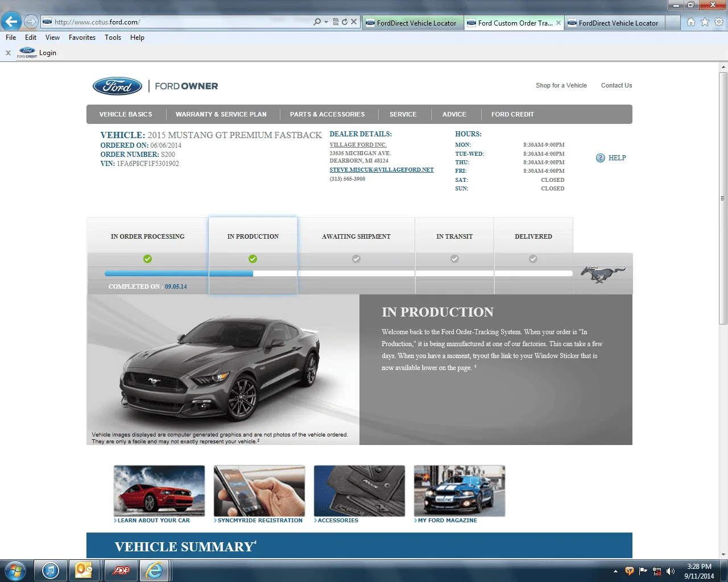The width and height of the screenshot is (728, 582).
Task: Open the SYNCMYRIDE REGISTRATION link
Action: tap(260, 521)
